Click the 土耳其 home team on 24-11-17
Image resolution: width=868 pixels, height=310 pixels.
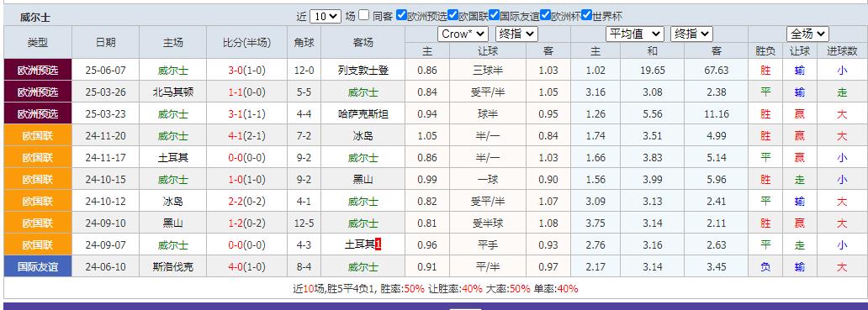[x=172, y=158]
